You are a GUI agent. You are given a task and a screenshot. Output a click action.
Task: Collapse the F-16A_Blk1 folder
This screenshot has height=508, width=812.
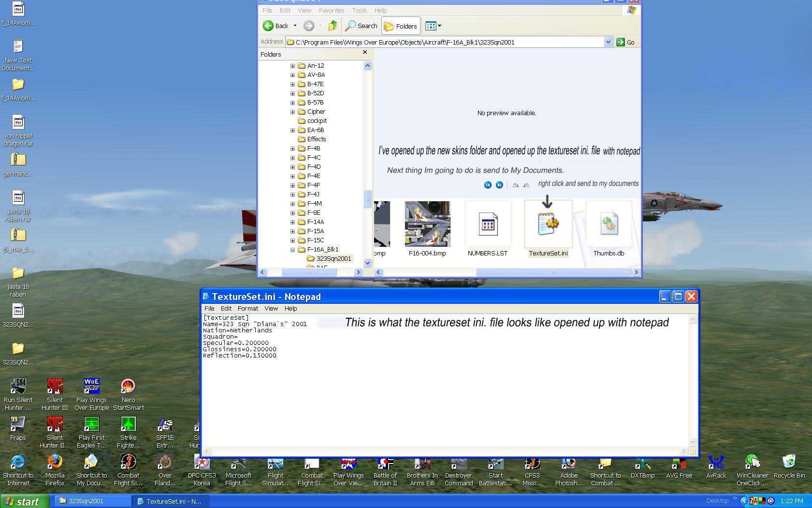coord(292,250)
